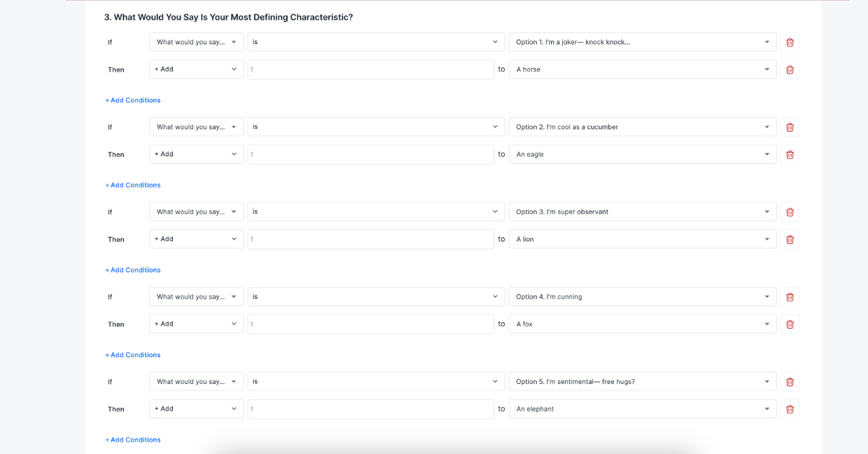Open the 'is' operator dropdown for Option 1
This screenshot has width=868, height=454.
376,42
